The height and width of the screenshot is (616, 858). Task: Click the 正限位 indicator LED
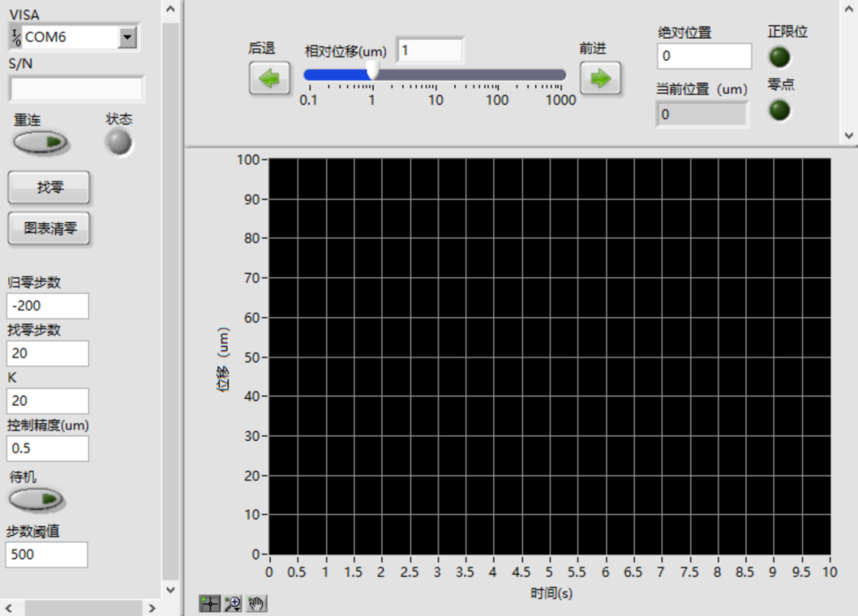tap(780, 58)
